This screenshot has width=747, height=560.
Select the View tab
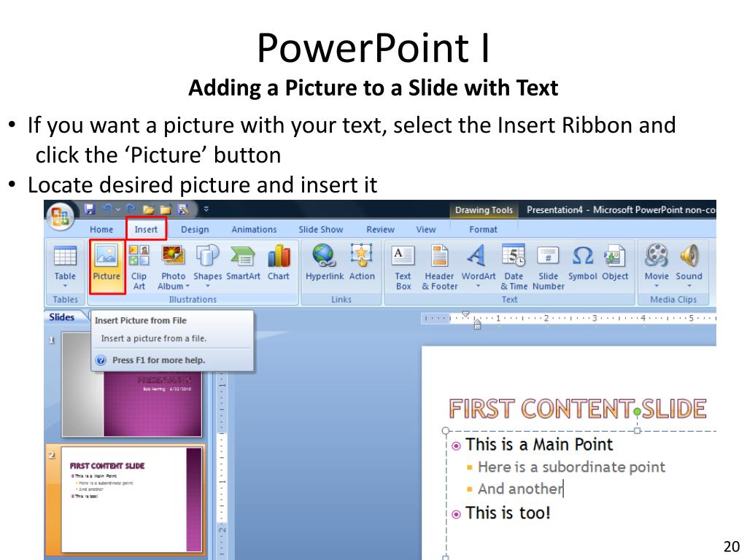click(425, 230)
